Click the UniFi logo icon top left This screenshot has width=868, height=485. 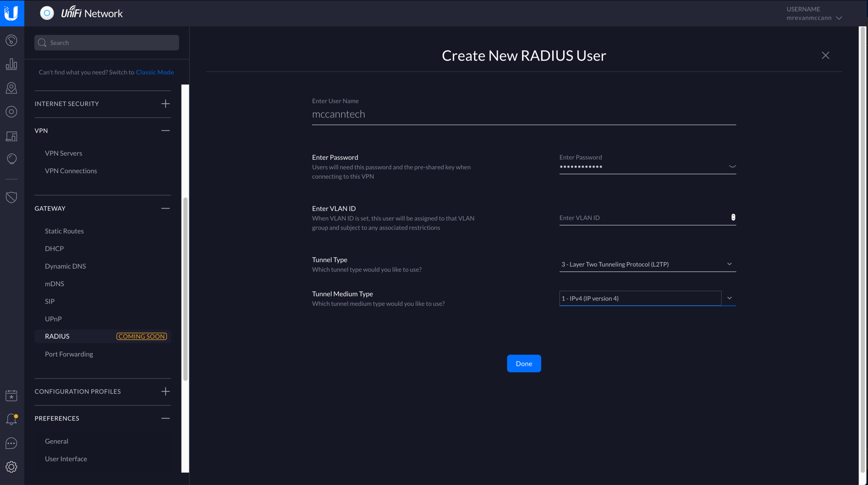click(12, 13)
